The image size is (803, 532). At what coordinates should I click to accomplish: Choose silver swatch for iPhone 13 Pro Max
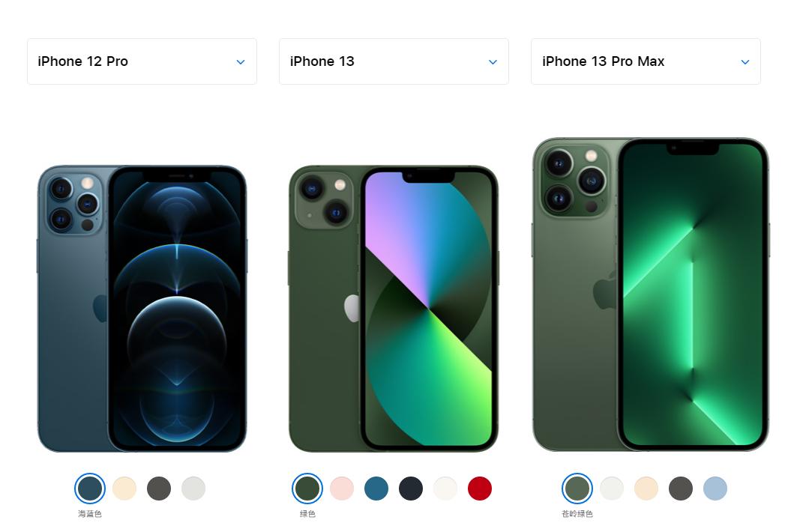tap(612, 489)
